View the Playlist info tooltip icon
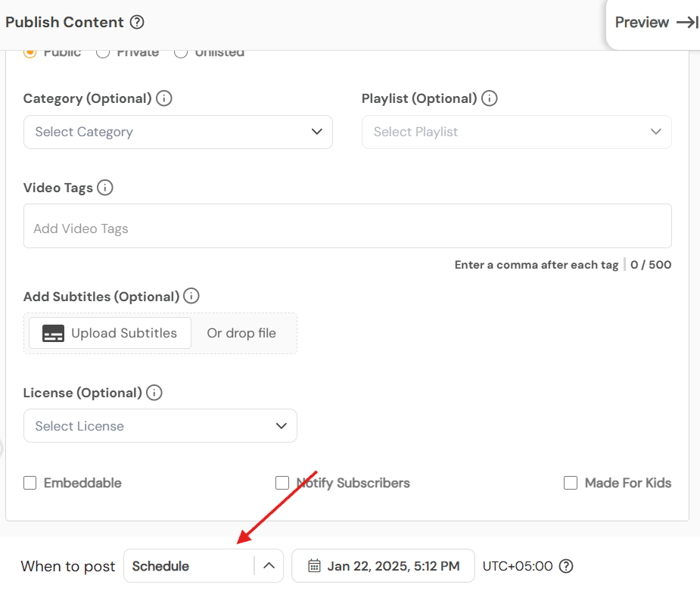Image resolution: width=700 pixels, height=591 pixels. click(490, 98)
